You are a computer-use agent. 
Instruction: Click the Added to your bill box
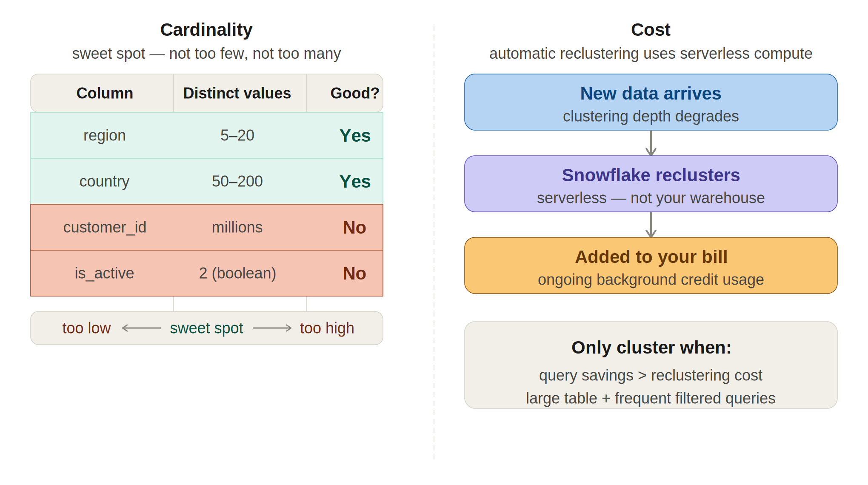pos(651,265)
